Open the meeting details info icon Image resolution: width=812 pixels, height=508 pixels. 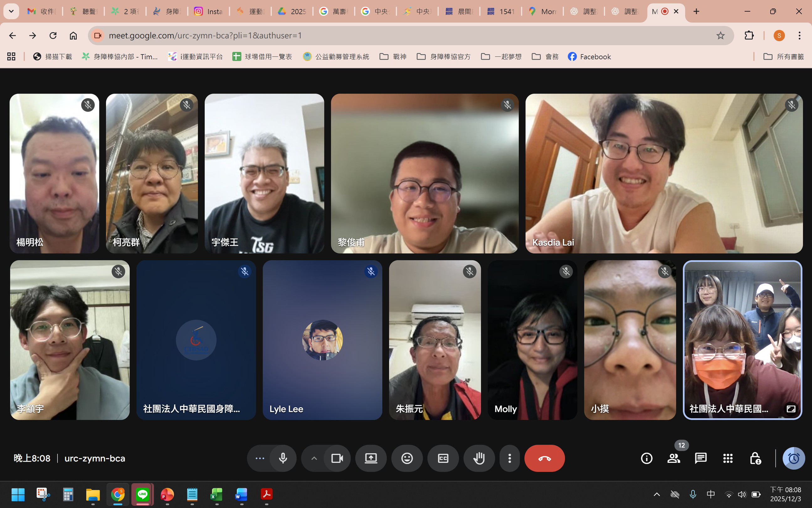point(646,458)
